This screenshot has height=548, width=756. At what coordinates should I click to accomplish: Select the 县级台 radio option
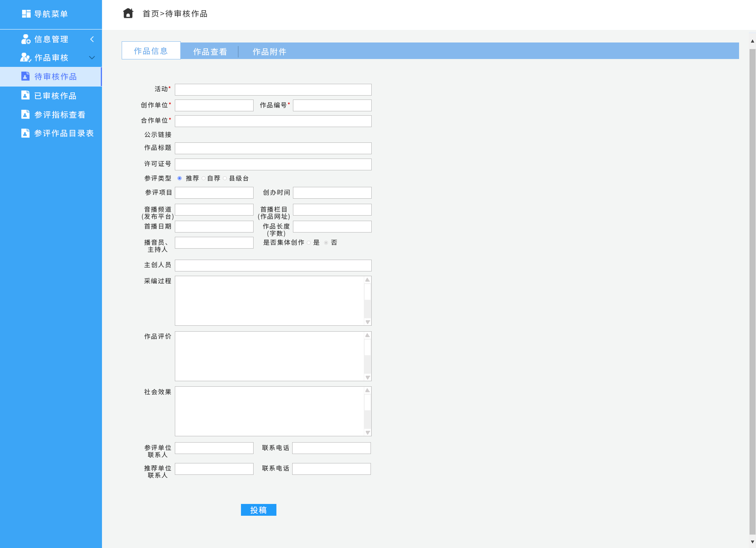tap(225, 178)
